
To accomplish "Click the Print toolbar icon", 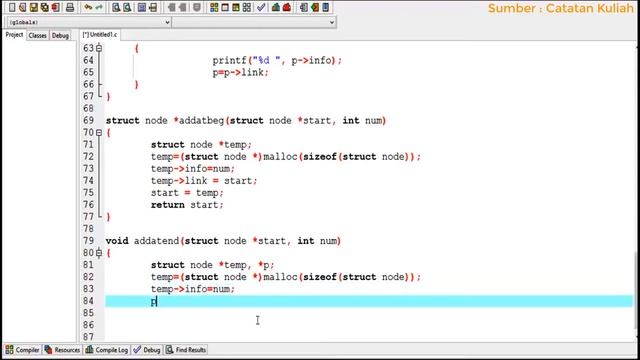I will tap(70, 7).
